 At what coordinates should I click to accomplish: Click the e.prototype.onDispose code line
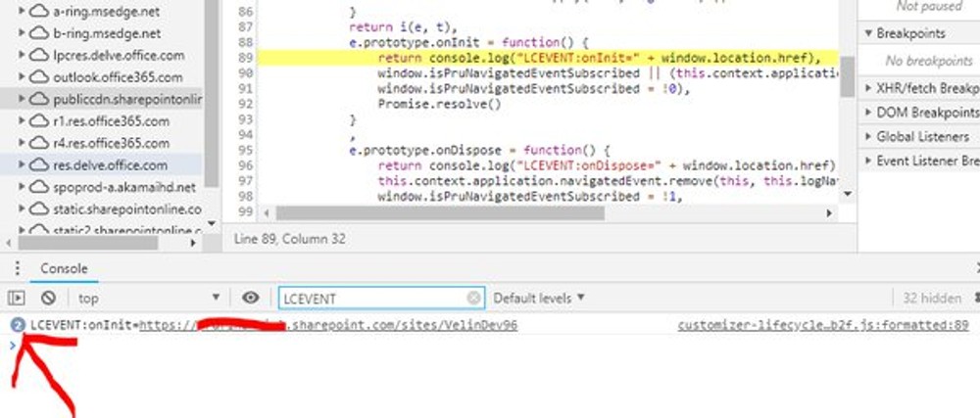tap(479, 151)
